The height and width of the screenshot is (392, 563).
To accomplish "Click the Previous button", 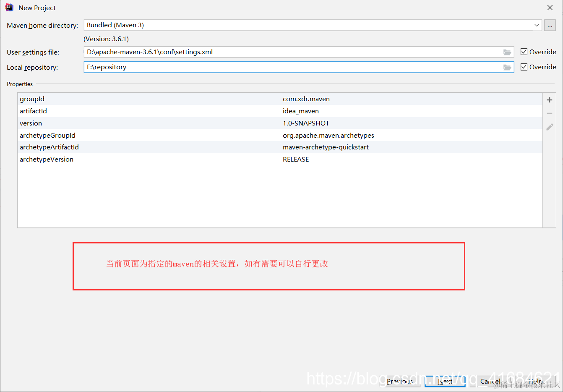I will (400, 381).
